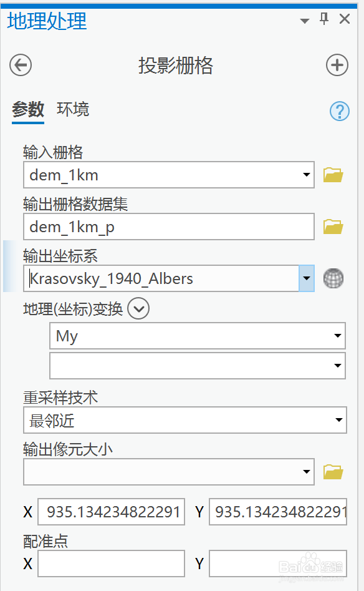
Task: Open the tool help question mark
Action: (340, 111)
